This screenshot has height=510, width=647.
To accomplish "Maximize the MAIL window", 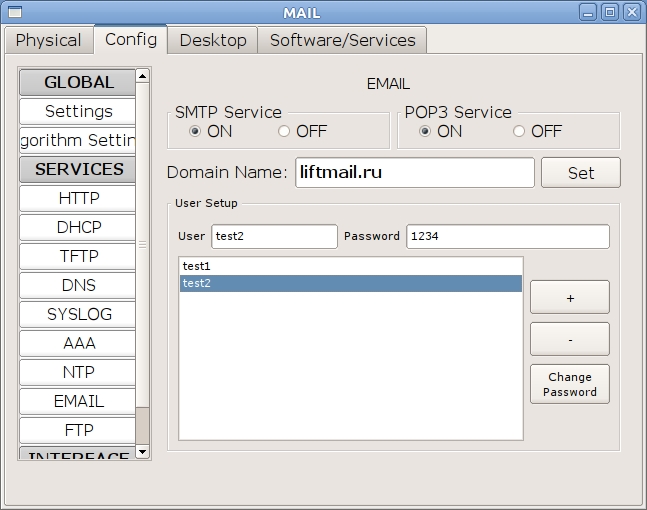I will click(x=610, y=12).
